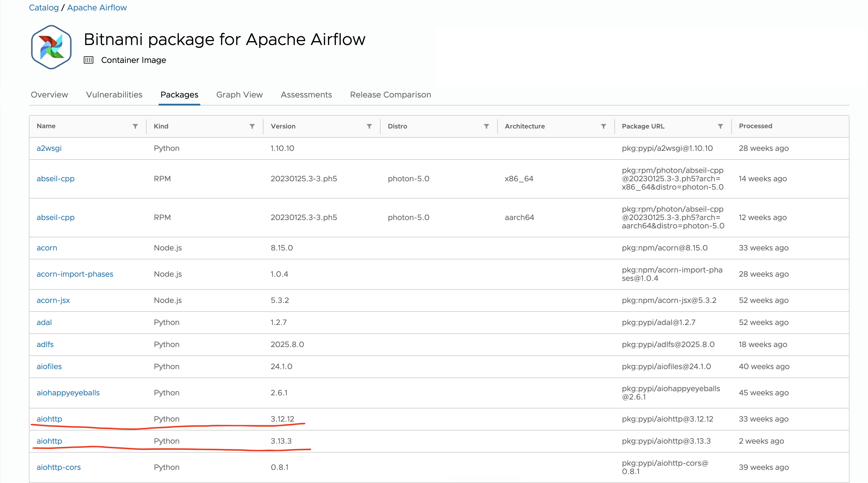Open the Vulnerabilities tab
Image resolution: width=868 pixels, height=483 pixels.
click(x=114, y=95)
